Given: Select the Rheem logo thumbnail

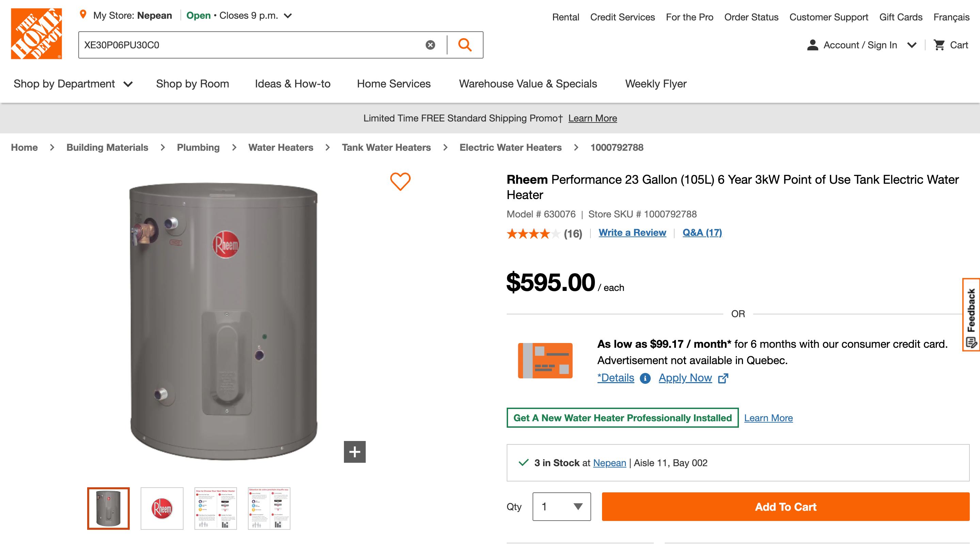Looking at the screenshot, I should click(x=162, y=508).
